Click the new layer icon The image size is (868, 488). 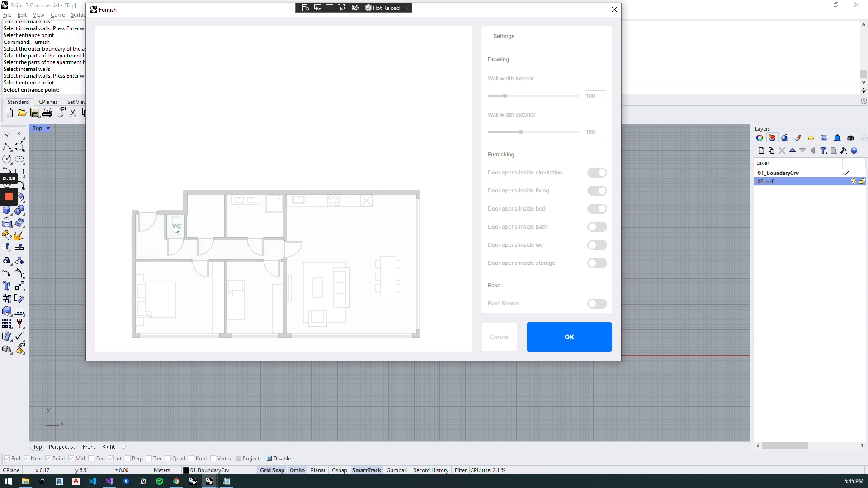coord(761,151)
